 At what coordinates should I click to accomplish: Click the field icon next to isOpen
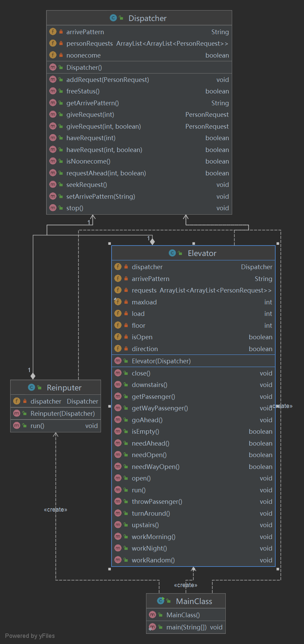pyautogui.click(x=118, y=337)
